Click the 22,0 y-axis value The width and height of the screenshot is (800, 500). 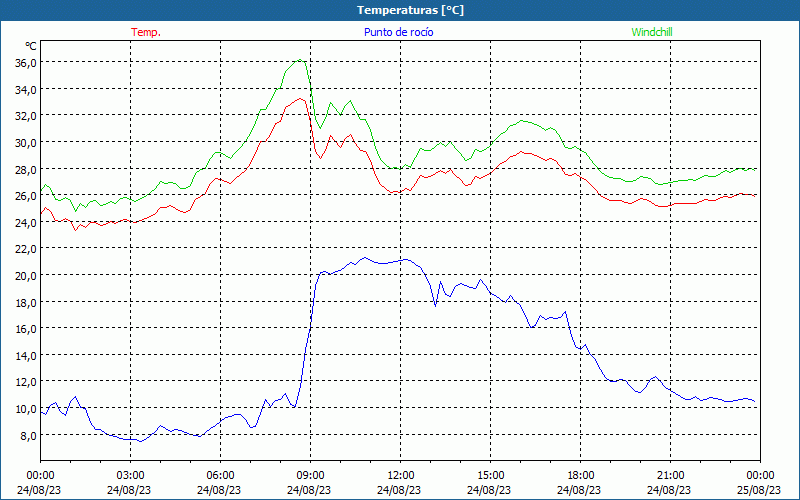(26, 248)
